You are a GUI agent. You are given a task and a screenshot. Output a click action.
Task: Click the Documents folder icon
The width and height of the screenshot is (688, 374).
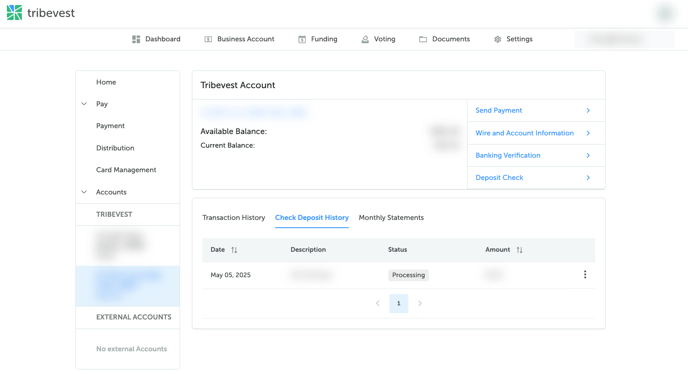pos(423,39)
